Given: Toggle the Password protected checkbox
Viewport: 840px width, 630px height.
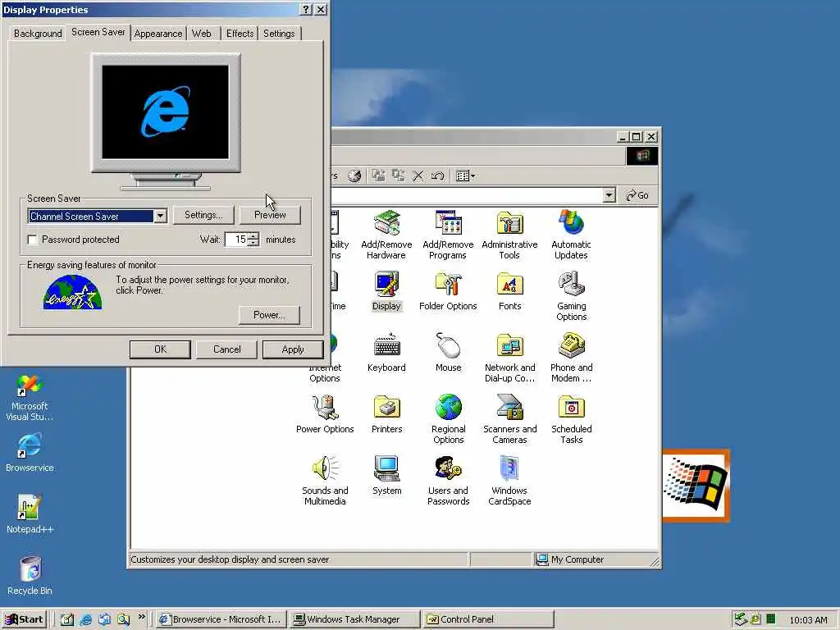Looking at the screenshot, I should click(33, 240).
